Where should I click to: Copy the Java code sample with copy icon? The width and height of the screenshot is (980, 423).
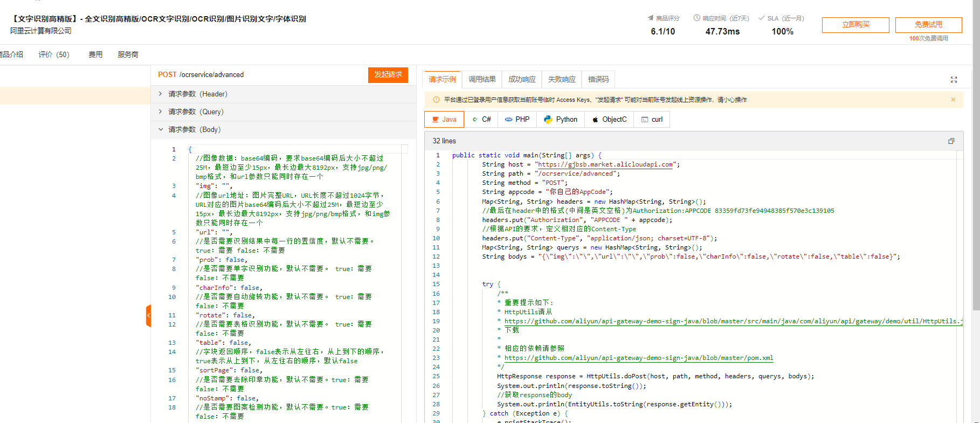[x=951, y=141]
